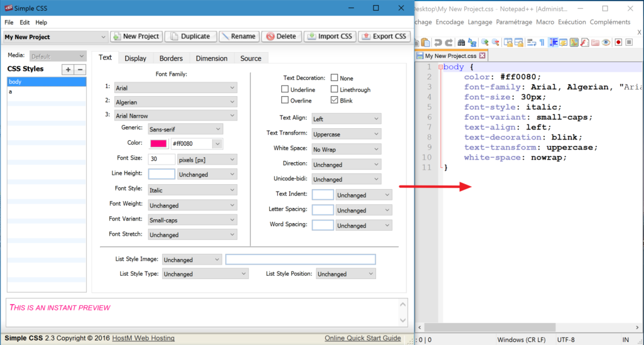Start macro recording with red dot icon

click(x=619, y=42)
